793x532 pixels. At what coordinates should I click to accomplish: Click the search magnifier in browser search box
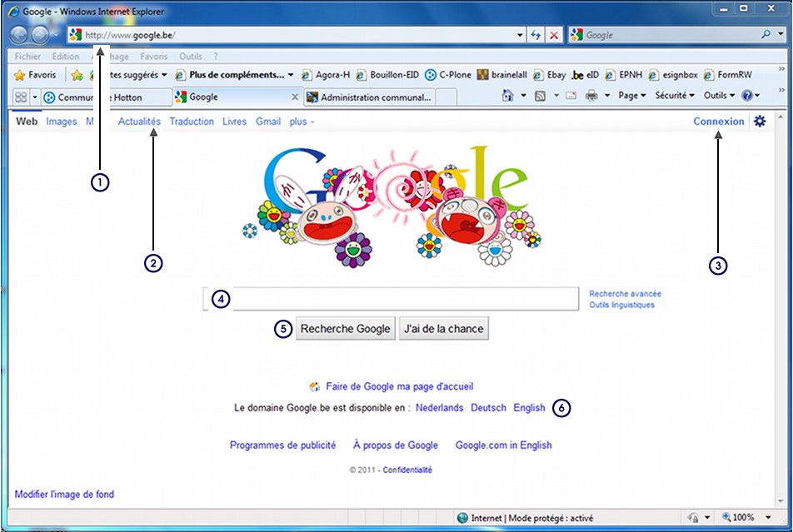766,35
